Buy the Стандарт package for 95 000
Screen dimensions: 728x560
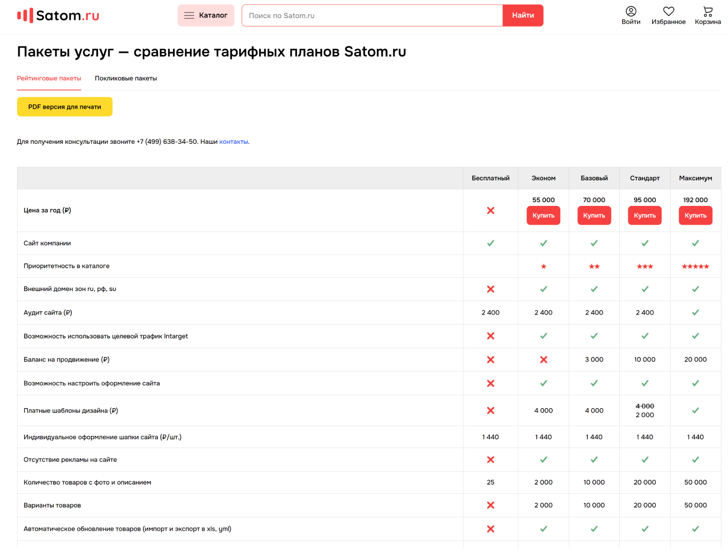tap(645, 216)
